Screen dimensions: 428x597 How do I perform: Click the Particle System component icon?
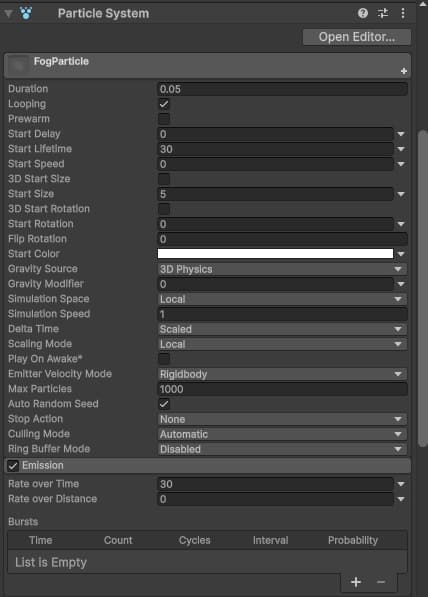click(x=26, y=13)
